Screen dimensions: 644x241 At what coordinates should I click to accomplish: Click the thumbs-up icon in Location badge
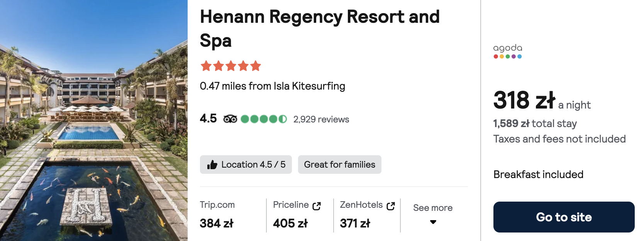pyautogui.click(x=212, y=165)
